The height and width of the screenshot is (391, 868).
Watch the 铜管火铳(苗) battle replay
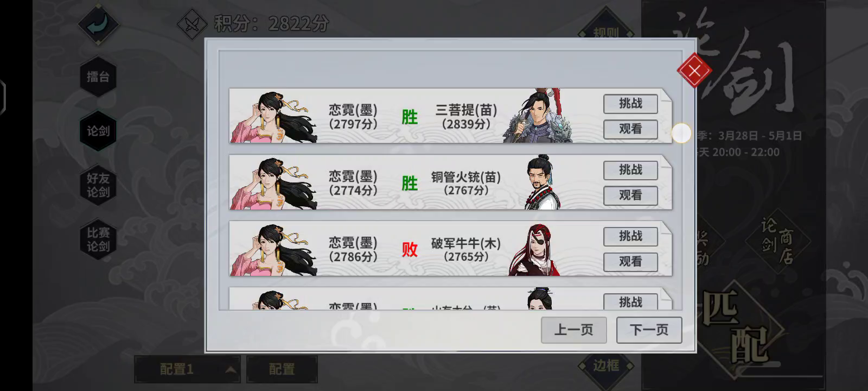(630, 195)
